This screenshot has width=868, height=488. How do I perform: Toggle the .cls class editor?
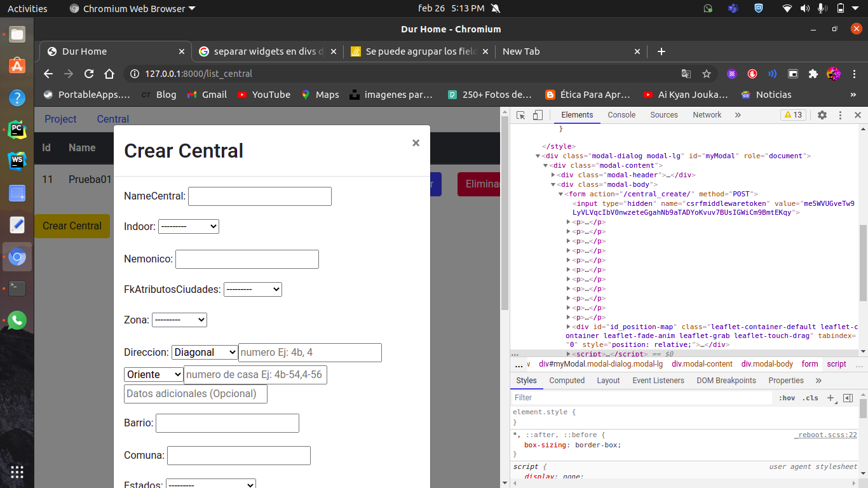[810, 398]
